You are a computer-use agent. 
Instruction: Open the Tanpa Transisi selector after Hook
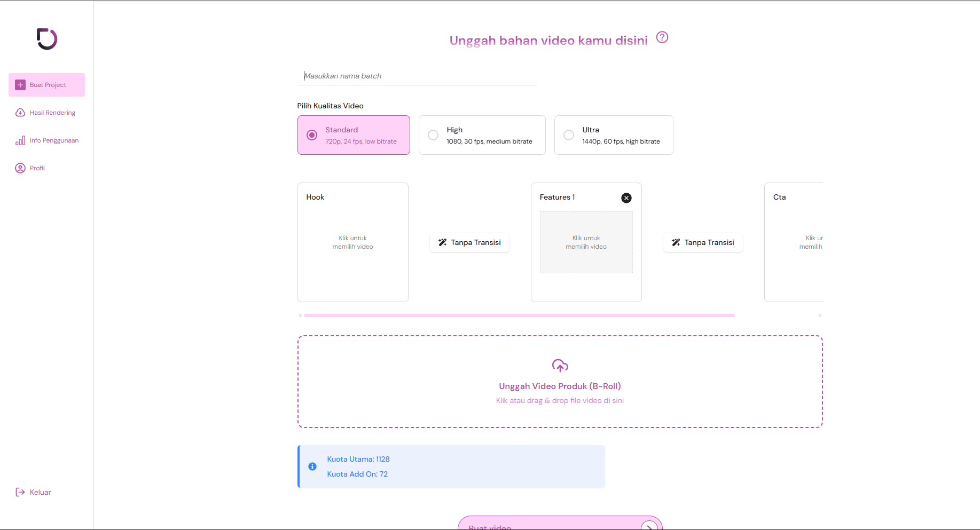coord(469,242)
